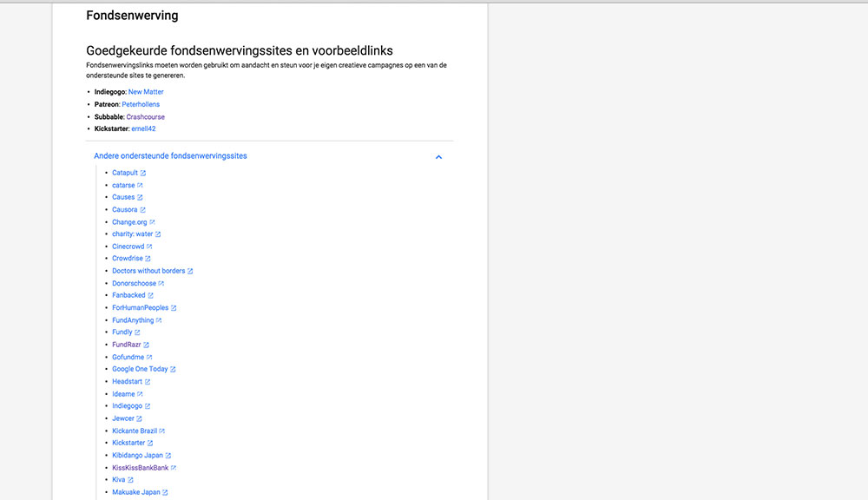Click the external link icon beside Headstart

[x=148, y=381]
